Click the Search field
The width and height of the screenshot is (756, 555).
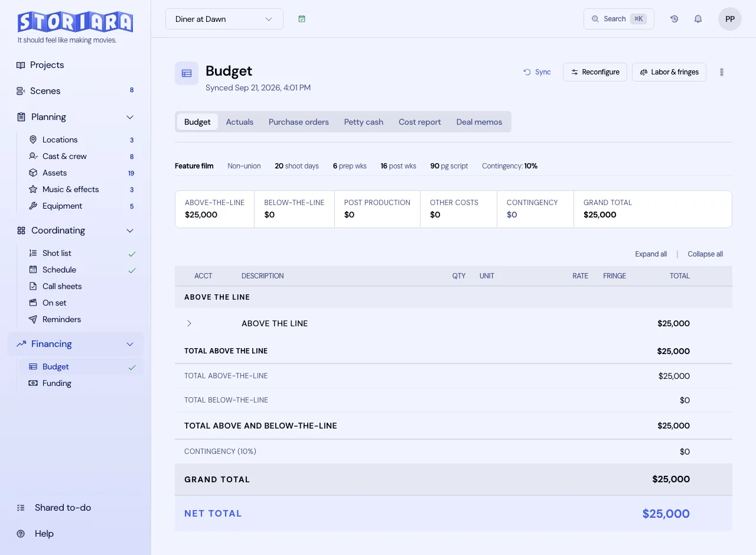(x=619, y=19)
